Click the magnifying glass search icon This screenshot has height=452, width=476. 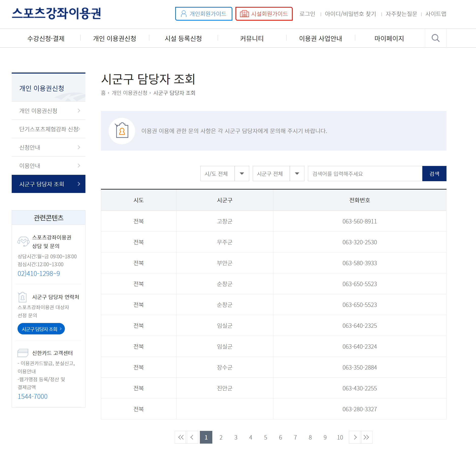tap(436, 38)
